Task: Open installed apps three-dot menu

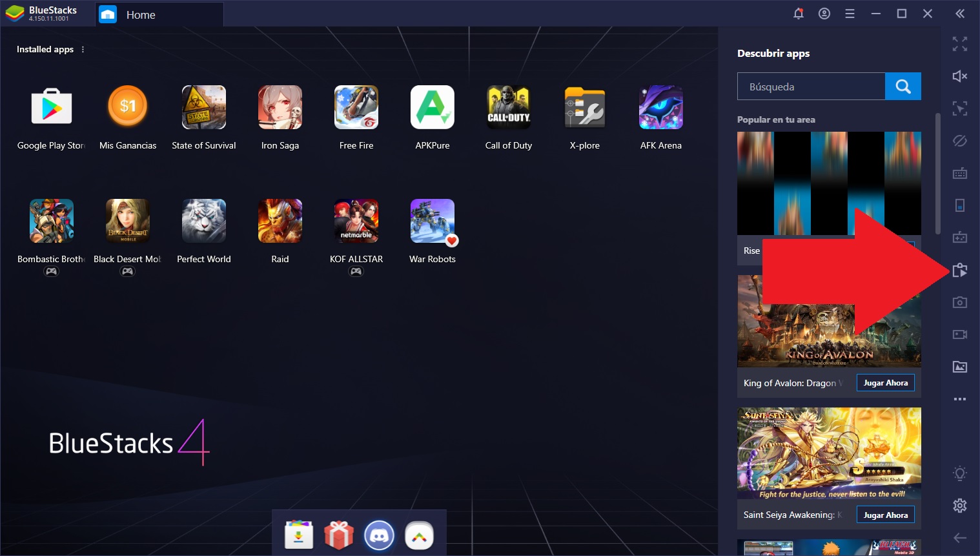Action: click(83, 49)
